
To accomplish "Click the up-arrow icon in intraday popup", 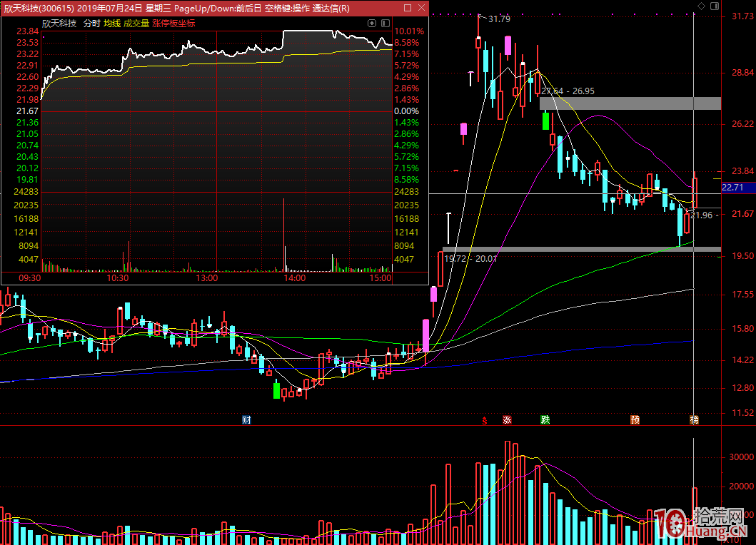I will (x=372, y=24).
